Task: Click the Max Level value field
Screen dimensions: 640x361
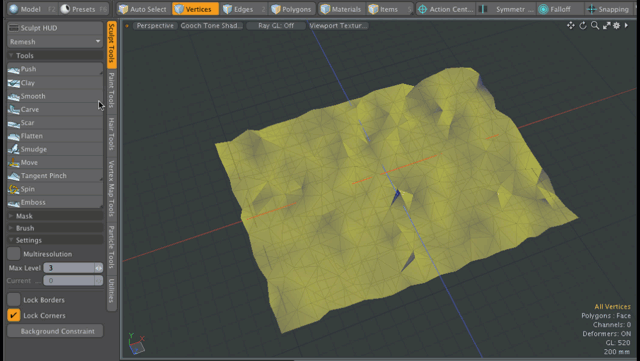Action: [x=69, y=268]
